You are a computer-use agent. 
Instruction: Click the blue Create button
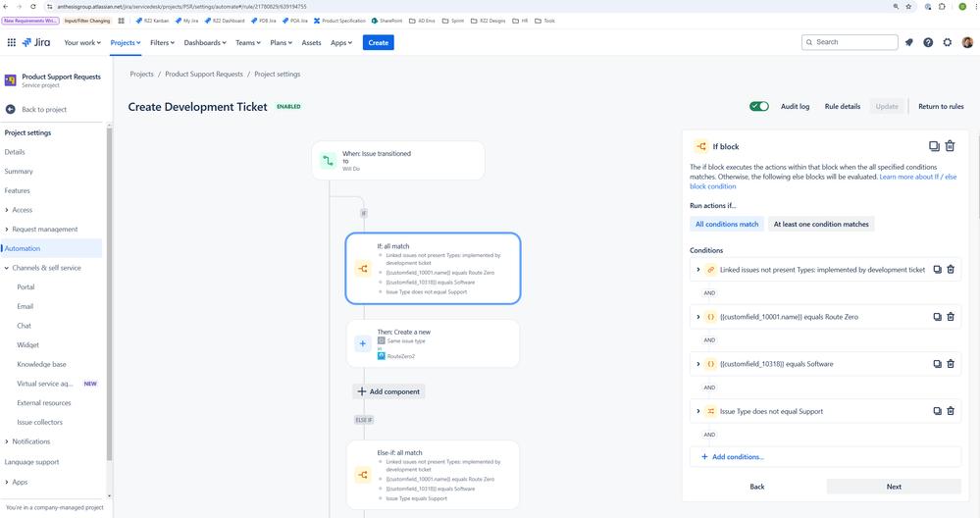378,42
